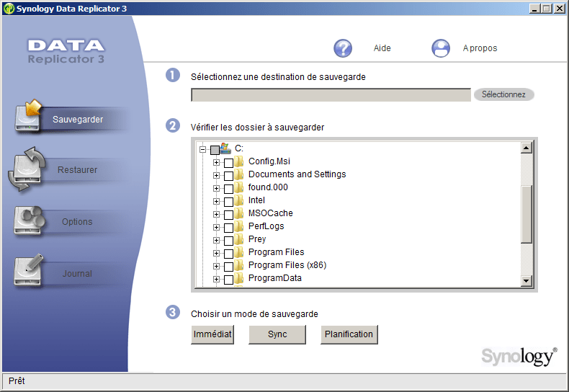Click the Aide question mark icon
This screenshot has width=569, height=392.
click(343, 48)
